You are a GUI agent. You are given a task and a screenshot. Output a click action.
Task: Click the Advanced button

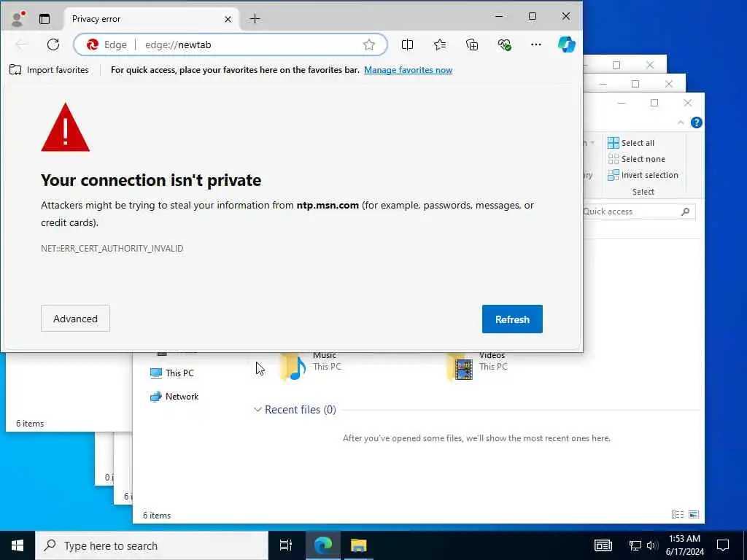click(x=75, y=319)
